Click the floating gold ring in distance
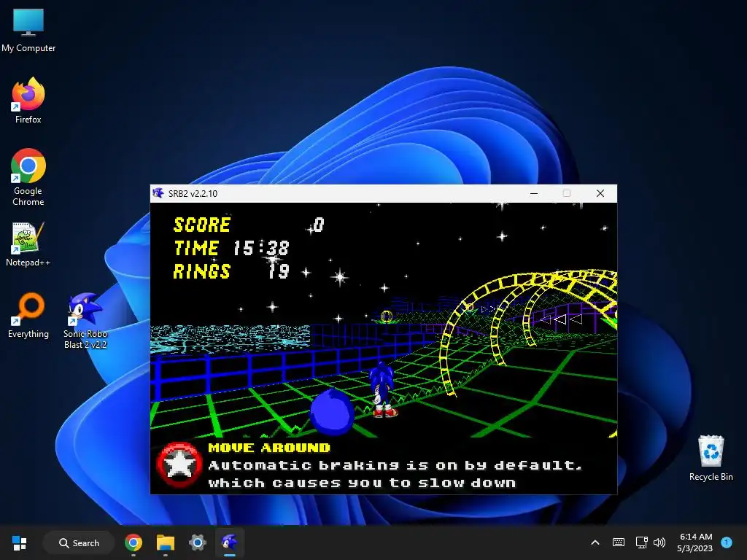Image resolution: width=747 pixels, height=560 pixels. tap(387, 316)
